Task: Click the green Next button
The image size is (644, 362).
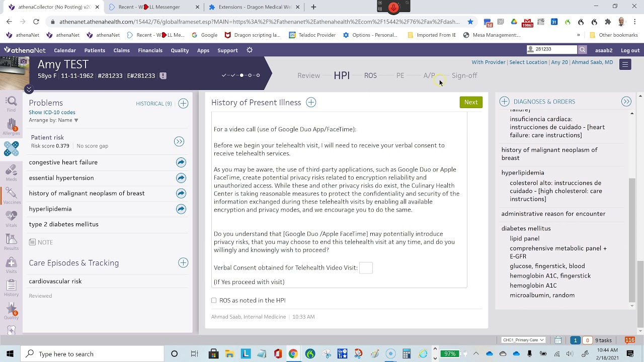Action: point(471,102)
